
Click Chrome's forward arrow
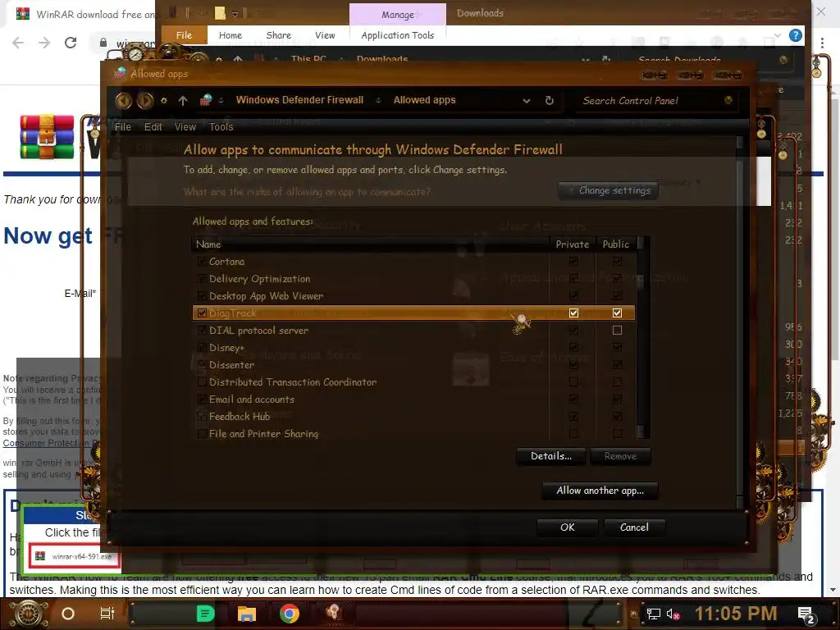44,43
